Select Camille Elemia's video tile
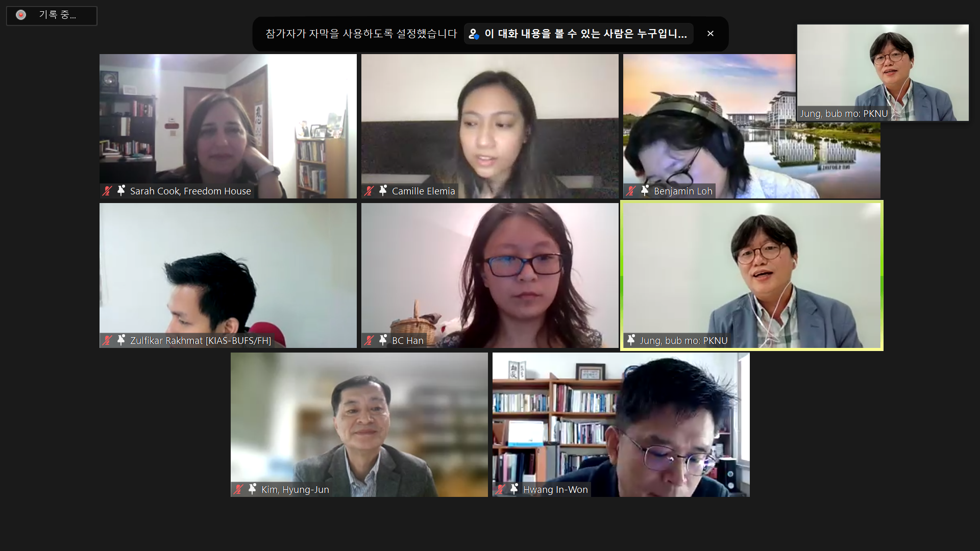Viewport: 980px width, 551px height. tap(490, 126)
